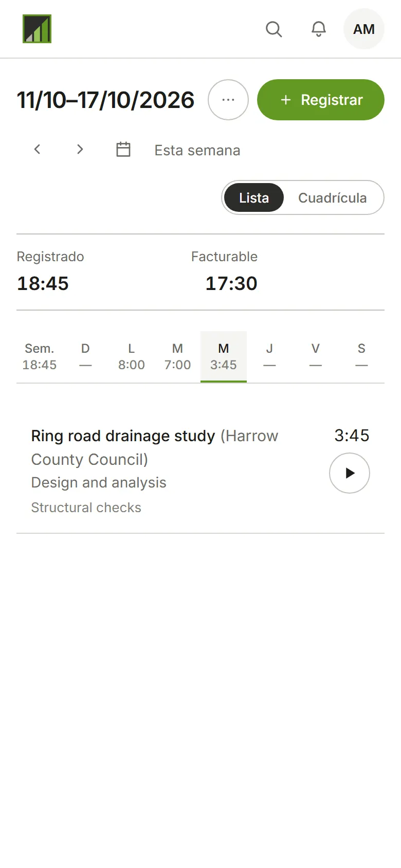
Task: Switch to Lista view
Action: 254,197
